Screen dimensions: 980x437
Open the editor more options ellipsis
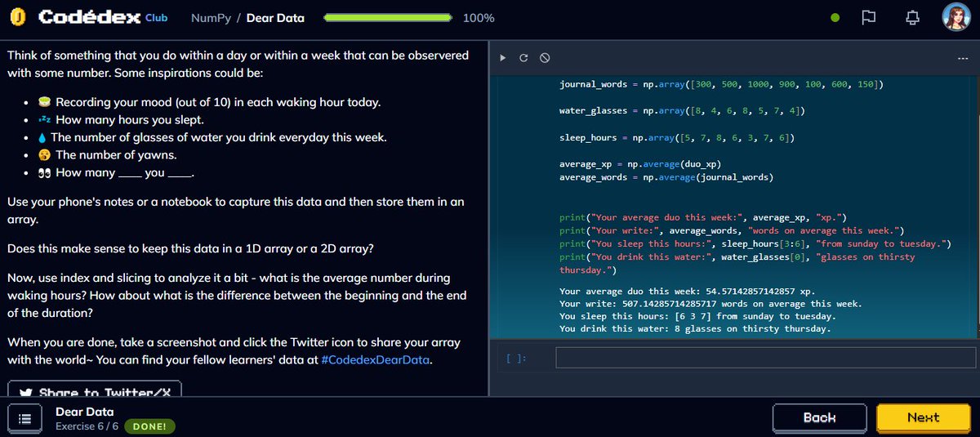[x=961, y=57]
